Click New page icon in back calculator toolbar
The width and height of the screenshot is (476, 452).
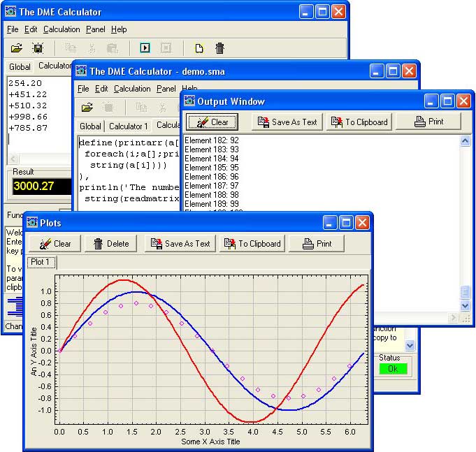point(199,48)
